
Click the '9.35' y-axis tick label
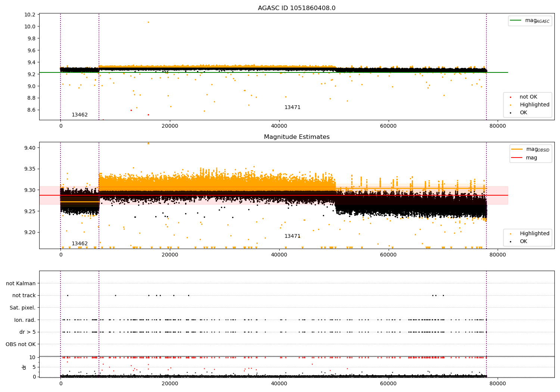coord(30,169)
